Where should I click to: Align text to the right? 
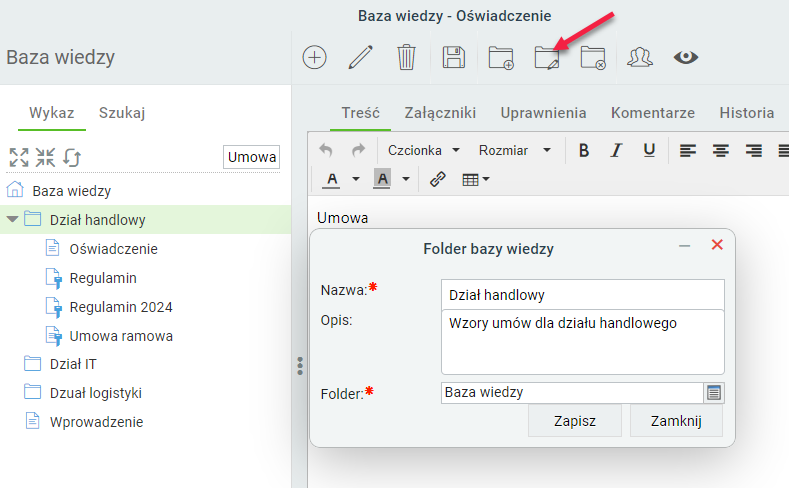[753, 150]
